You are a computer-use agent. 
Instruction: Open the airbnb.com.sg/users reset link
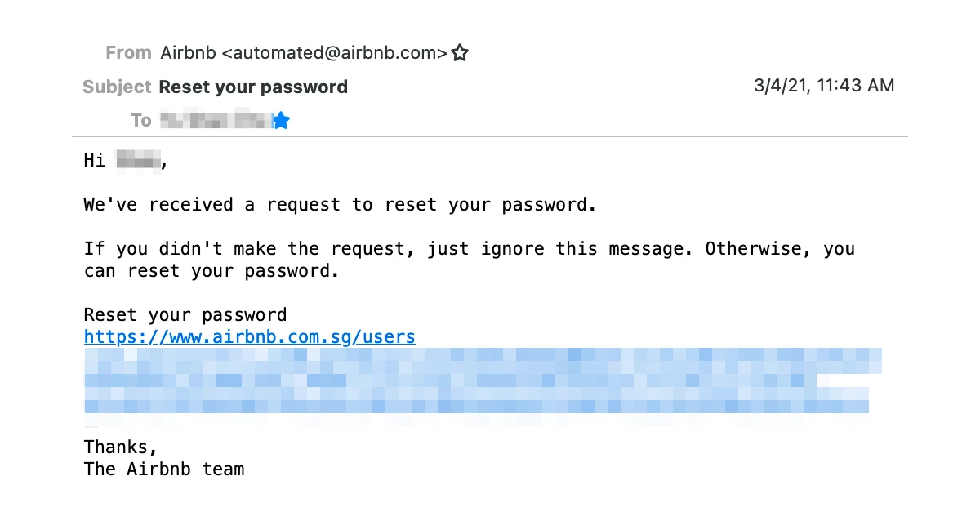(x=249, y=336)
